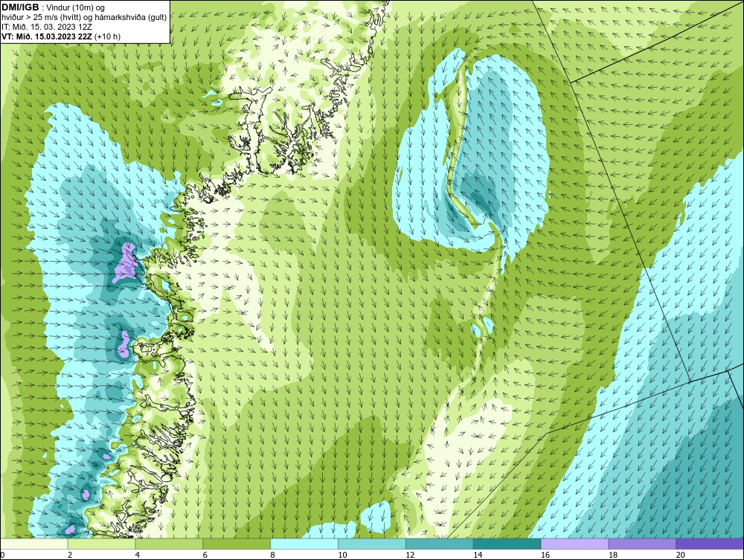Image resolution: width=744 pixels, height=560 pixels.
Task: Click the '0' scale label
Action: [x=2, y=555]
